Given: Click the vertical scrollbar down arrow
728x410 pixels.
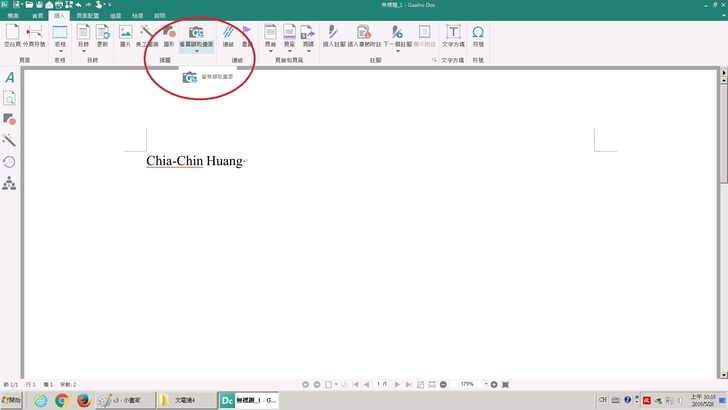Looking at the screenshot, I should (723, 375).
